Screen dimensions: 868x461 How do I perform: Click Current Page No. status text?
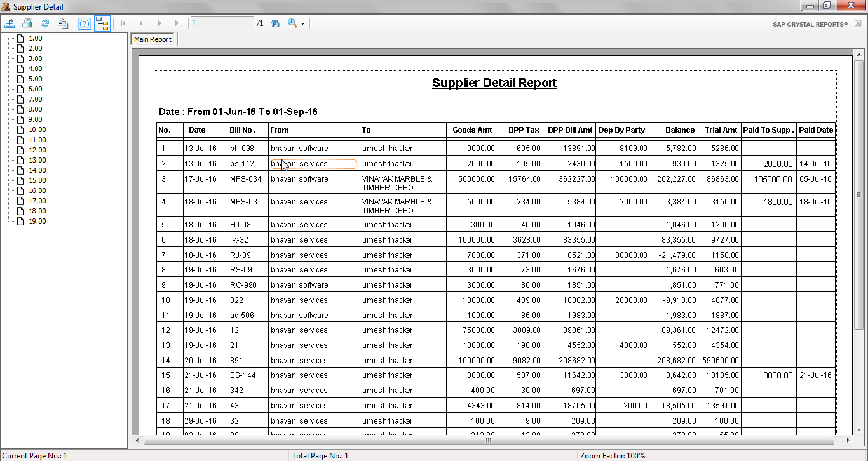click(34, 456)
